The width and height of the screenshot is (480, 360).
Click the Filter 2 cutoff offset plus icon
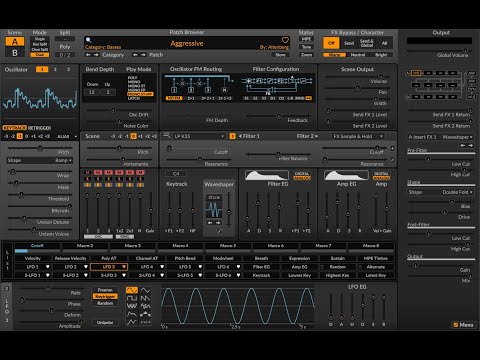click(x=392, y=148)
